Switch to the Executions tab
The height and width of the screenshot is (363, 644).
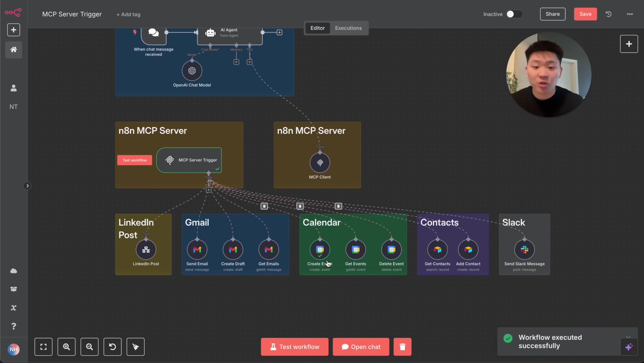pyautogui.click(x=348, y=28)
